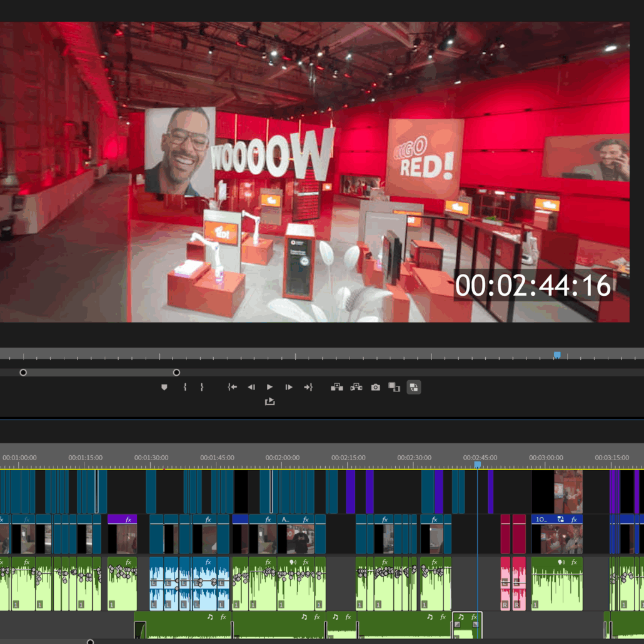644x644 pixels.
Task: Play the sequence in the Program monitor
Action: click(x=270, y=387)
